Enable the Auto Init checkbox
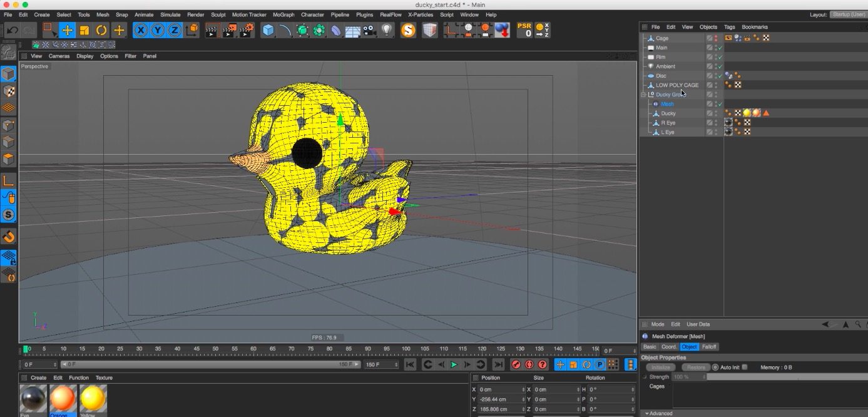868x417 pixels. 744,368
